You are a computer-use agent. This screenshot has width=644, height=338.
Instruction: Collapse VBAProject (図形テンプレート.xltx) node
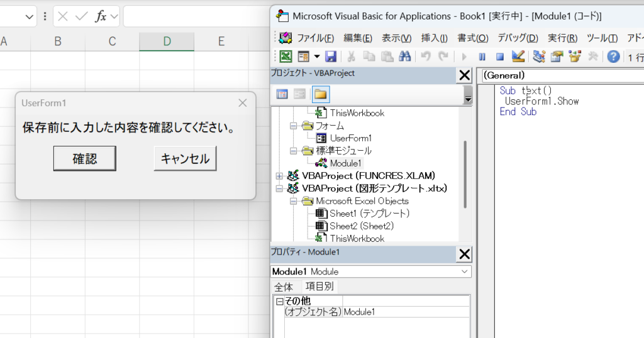coord(279,188)
